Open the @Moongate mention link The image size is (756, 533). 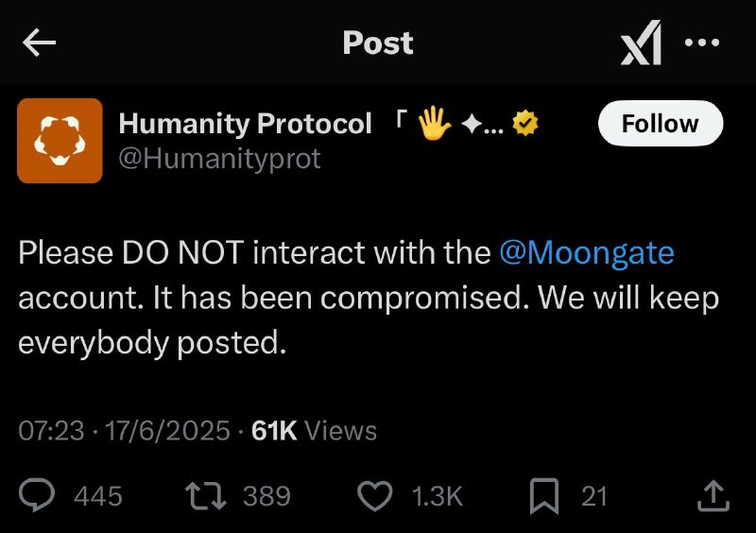pos(586,252)
